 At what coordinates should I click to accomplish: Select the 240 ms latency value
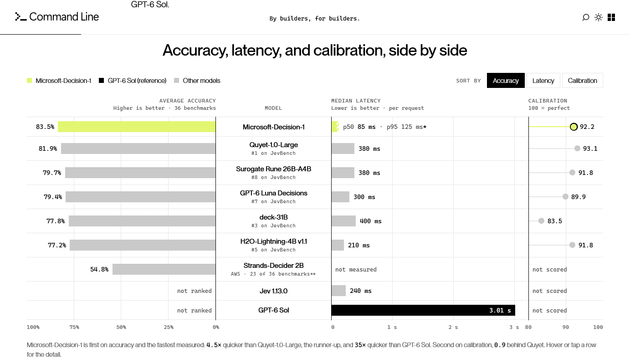[361, 291]
